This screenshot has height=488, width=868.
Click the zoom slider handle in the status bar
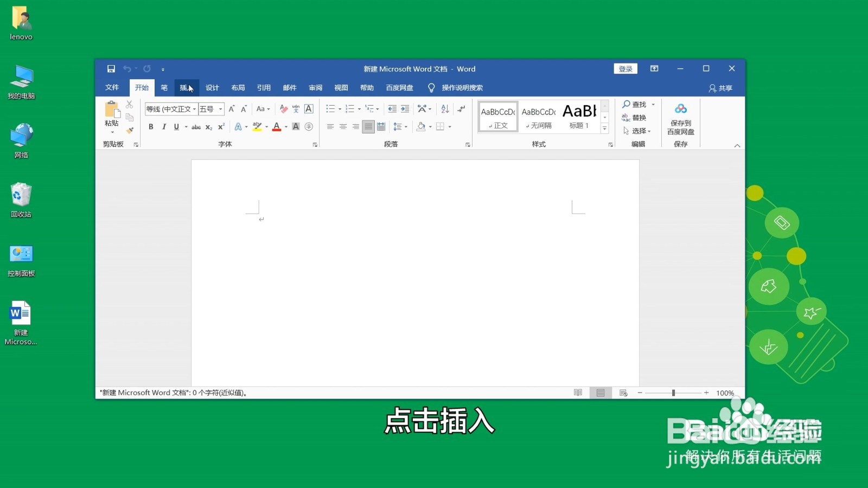673,393
